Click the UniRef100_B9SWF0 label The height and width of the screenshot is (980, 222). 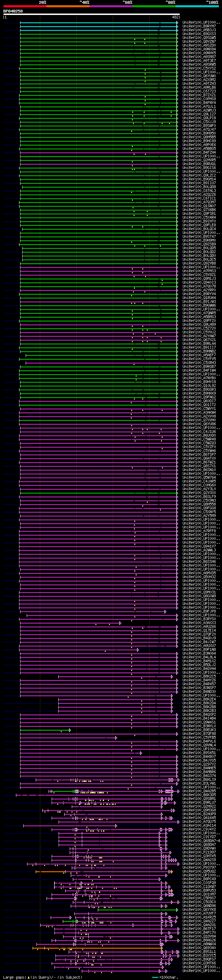coord(199,125)
